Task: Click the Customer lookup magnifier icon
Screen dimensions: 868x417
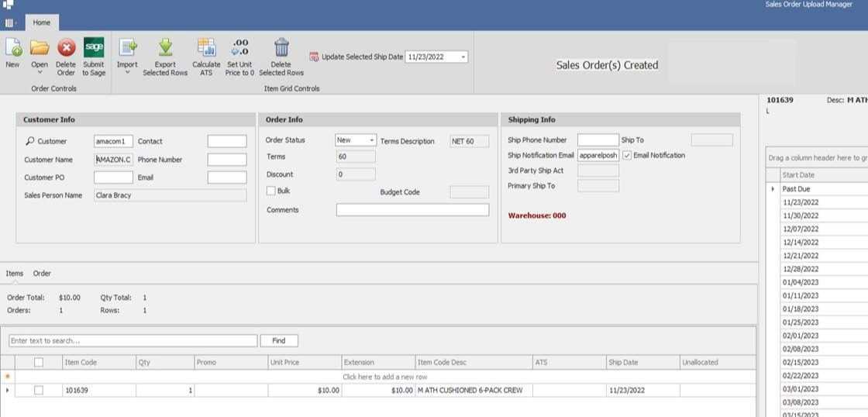Action: pyautogui.click(x=30, y=141)
